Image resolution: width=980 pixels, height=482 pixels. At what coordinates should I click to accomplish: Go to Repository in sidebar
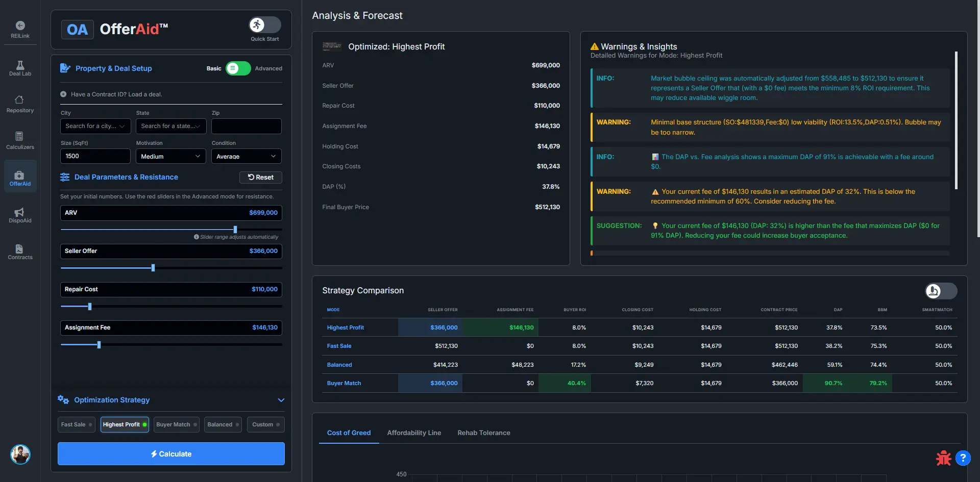(x=20, y=104)
